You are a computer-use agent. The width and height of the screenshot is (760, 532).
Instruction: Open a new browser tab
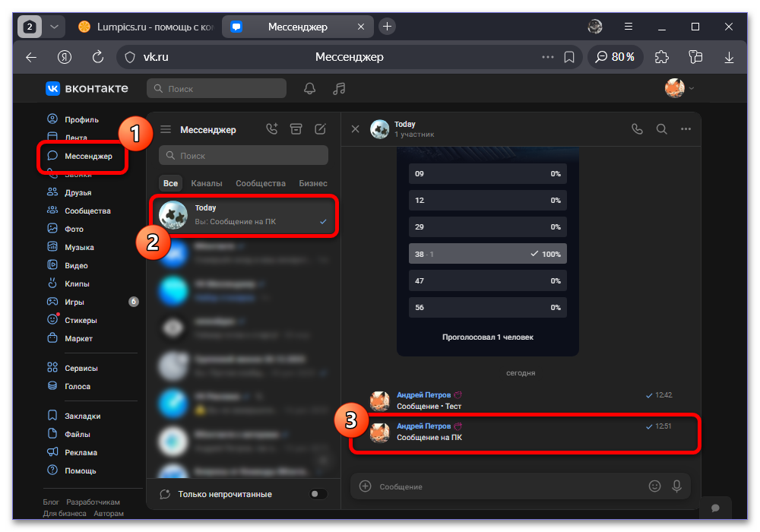point(388,27)
